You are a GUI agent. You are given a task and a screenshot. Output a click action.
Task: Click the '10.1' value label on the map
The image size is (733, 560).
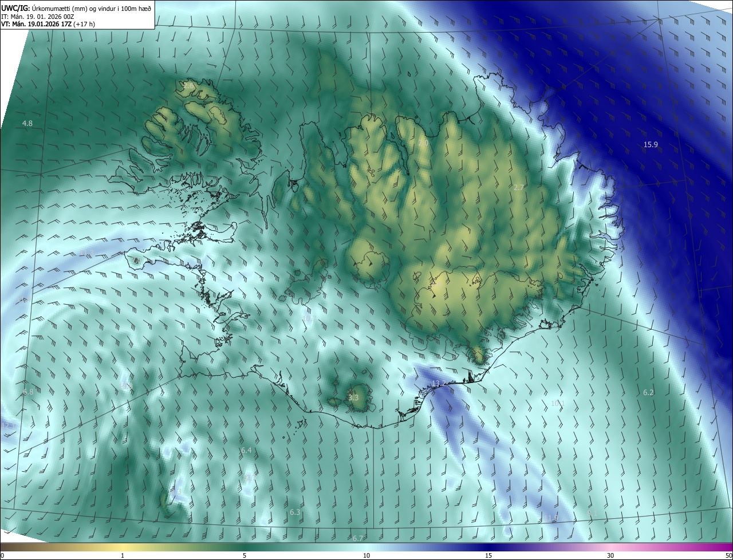[558, 404]
